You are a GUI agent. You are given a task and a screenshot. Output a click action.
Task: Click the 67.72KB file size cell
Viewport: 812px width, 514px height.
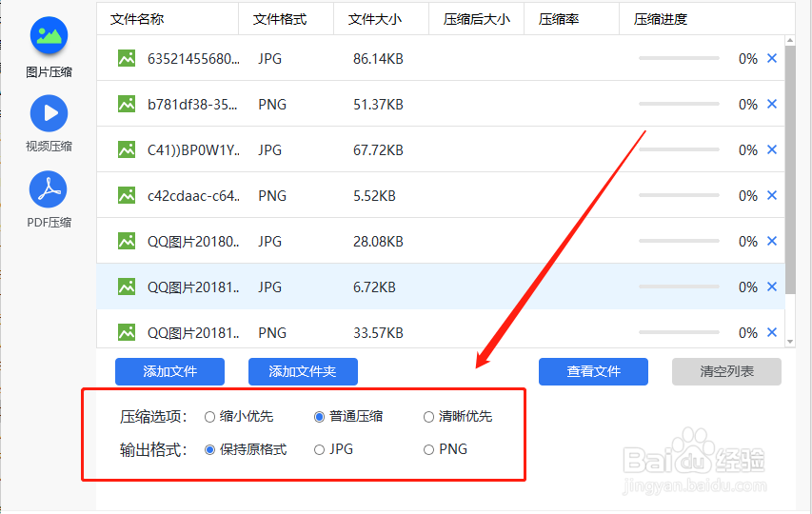point(378,150)
